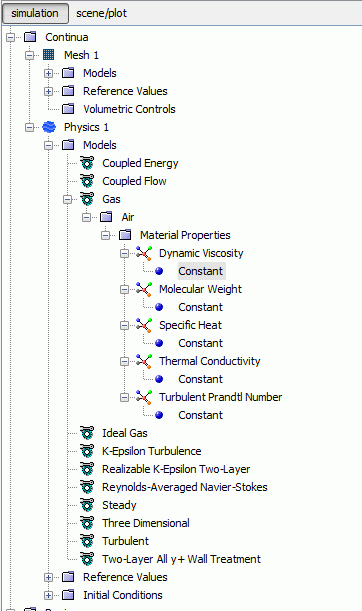The width and height of the screenshot is (362, 611).
Task: Click the Dynamic Viscosity property icon
Action: click(x=144, y=253)
